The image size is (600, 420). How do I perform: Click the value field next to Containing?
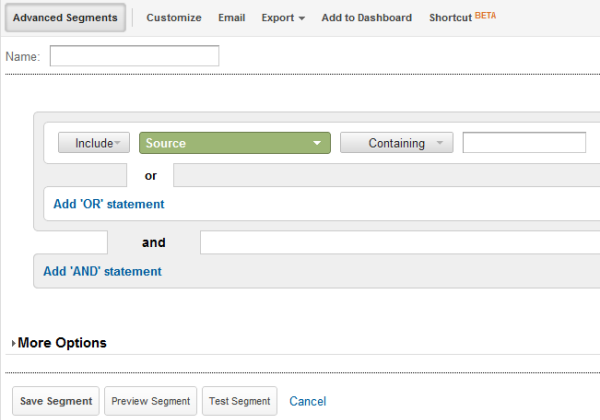coord(523,143)
